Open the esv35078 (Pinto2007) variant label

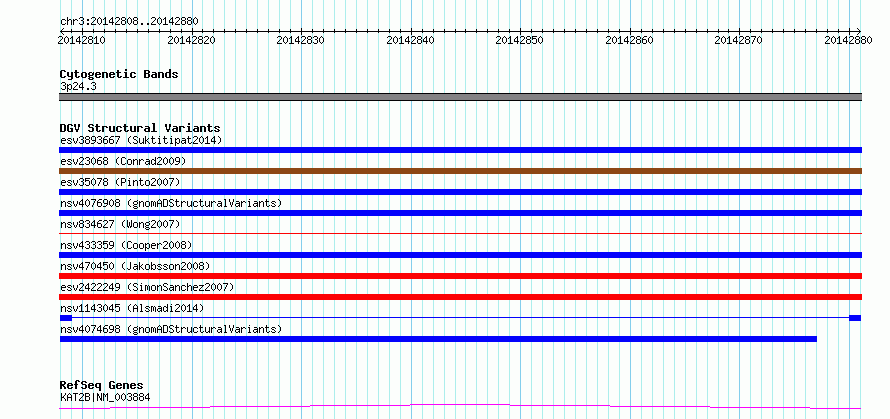click(x=120, y=182)
